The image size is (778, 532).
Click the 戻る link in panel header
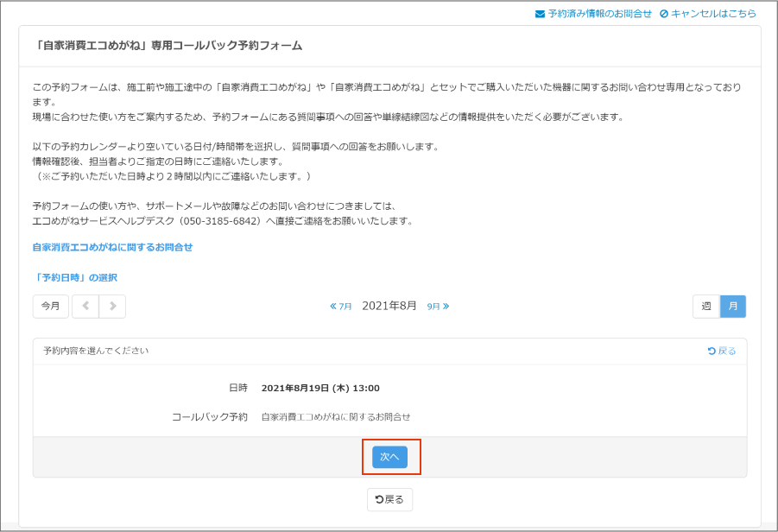coord(721,351)
